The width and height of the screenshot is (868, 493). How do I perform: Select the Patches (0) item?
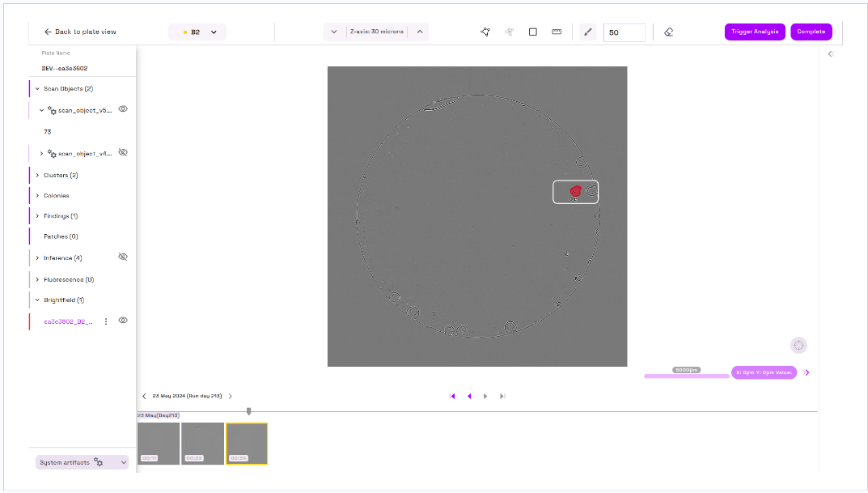click(61, 236)
